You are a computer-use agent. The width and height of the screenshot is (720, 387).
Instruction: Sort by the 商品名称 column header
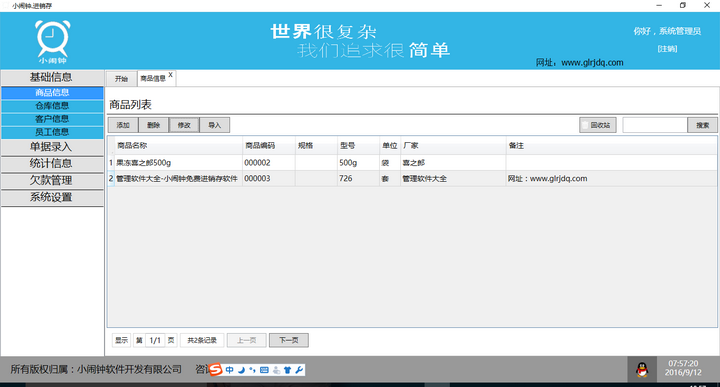coord(179,146)
